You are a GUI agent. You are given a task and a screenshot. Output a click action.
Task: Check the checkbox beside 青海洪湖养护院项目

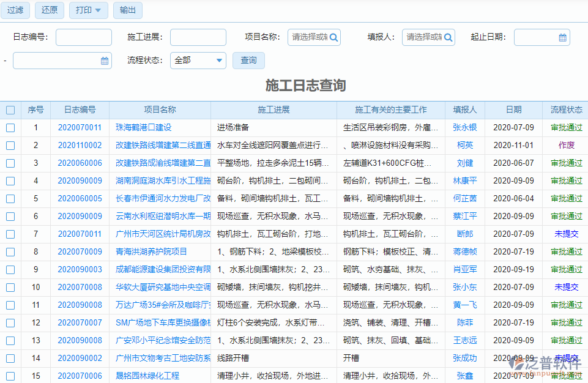[10, 251]
